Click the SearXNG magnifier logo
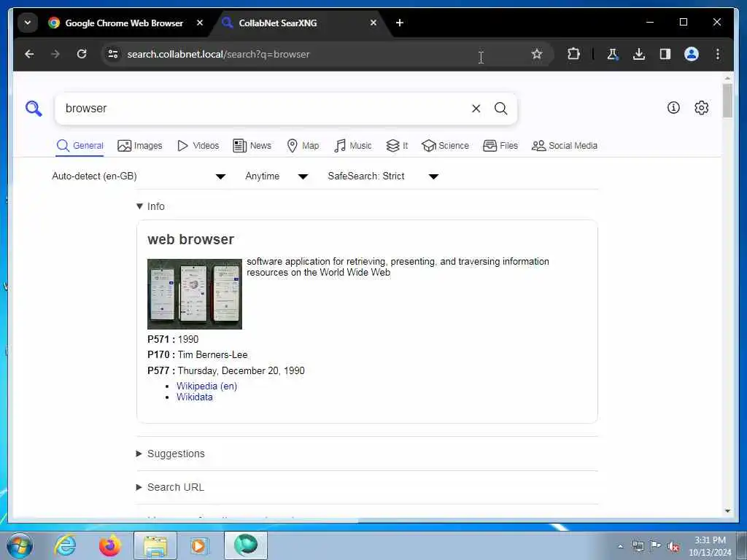This screenshot has width=747, height=560. coord(34,108)
